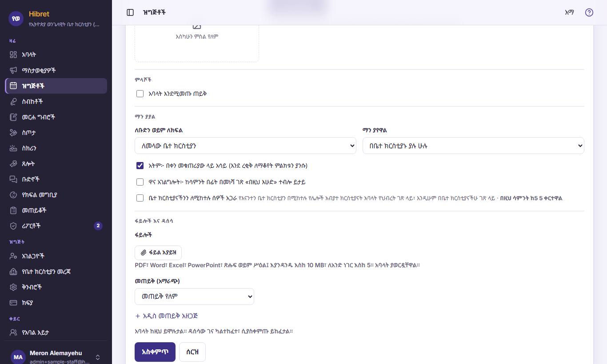Click the አባላት dashboard grid icon
This screenshot has width=607, height=364.
pyautogui.click(x=13, y=55)
